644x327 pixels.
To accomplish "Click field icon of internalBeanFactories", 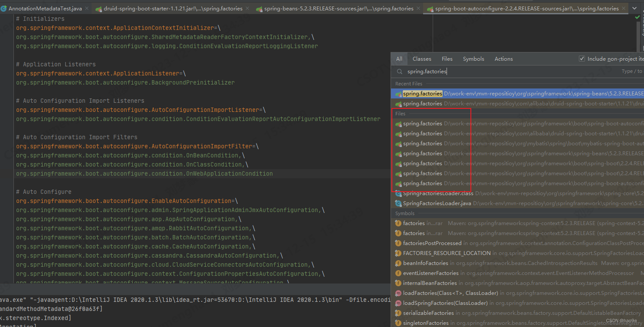I will 398,283.
